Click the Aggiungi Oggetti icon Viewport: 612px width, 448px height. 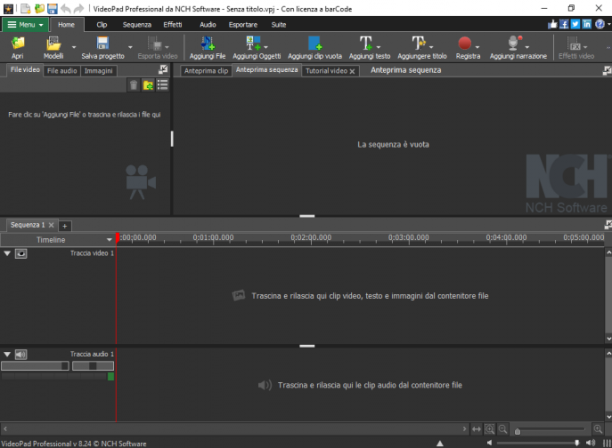254,44
